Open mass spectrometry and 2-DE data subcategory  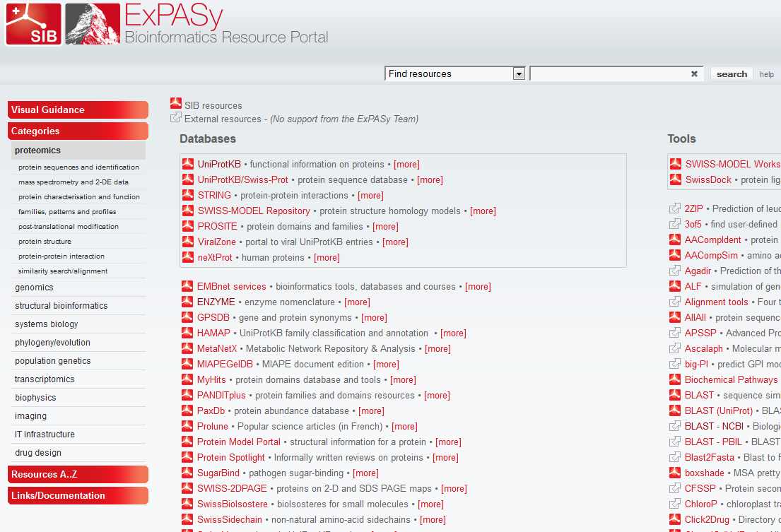[x=74, y=182]
